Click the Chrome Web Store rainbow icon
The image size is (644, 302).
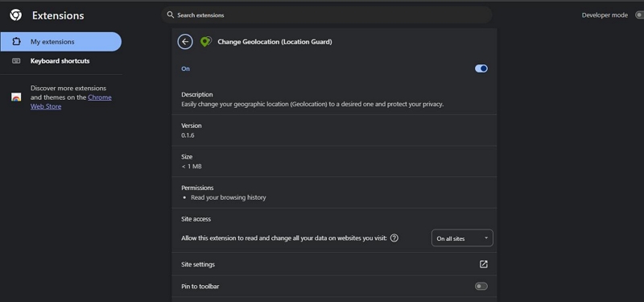point(16,97)
